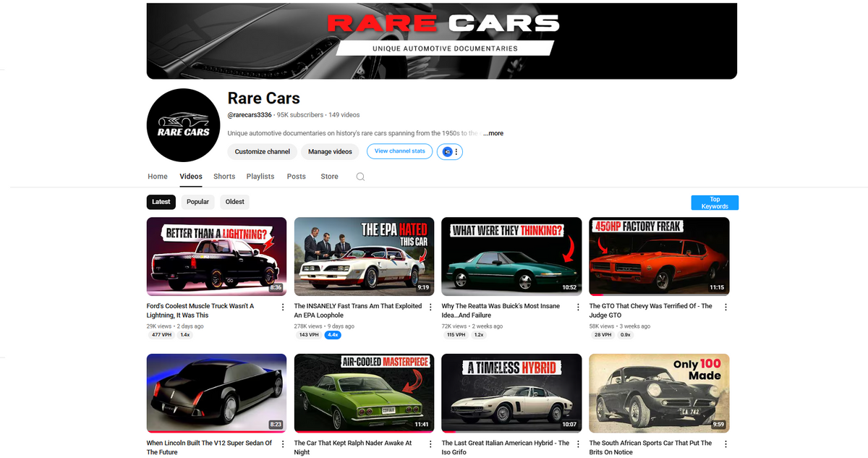Select the Popular sort chip

[197, 202]
